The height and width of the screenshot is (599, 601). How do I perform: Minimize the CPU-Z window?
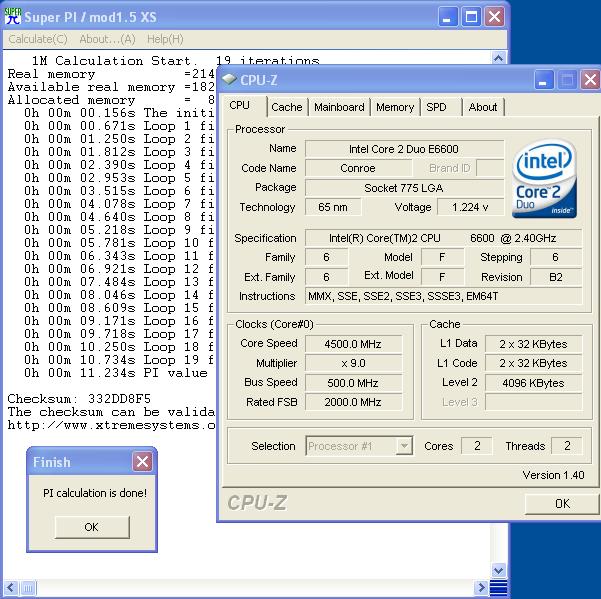pyautogui.click(x=543, y=80)
